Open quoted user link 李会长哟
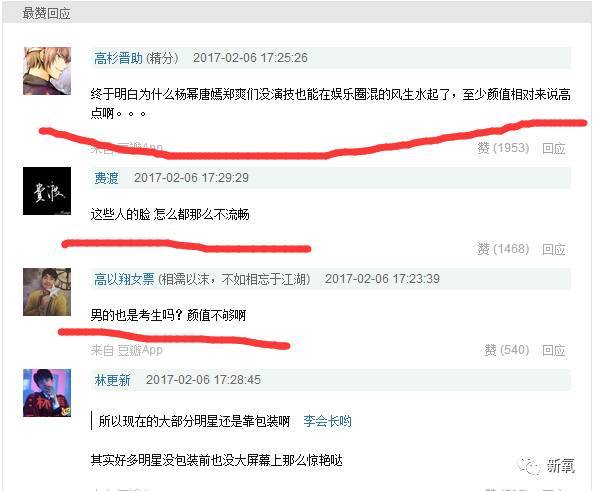Viewport: 593px width, 491px height. (x=328, y=421)
